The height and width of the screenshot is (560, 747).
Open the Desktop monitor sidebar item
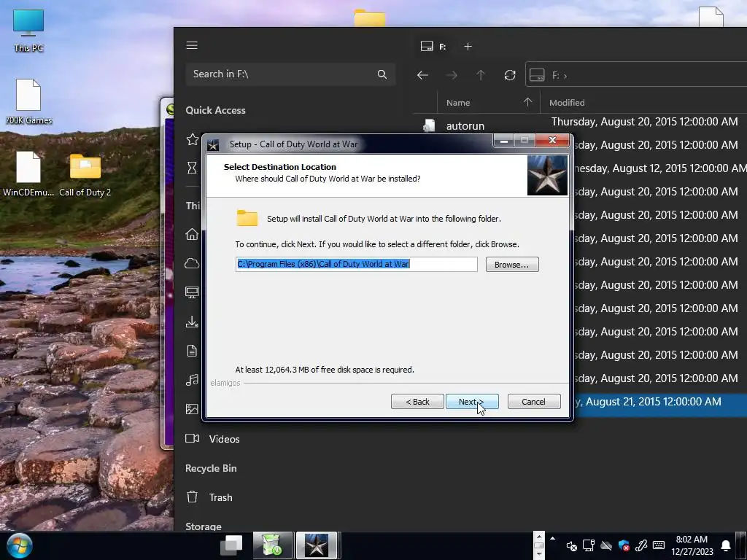[192, 292]
